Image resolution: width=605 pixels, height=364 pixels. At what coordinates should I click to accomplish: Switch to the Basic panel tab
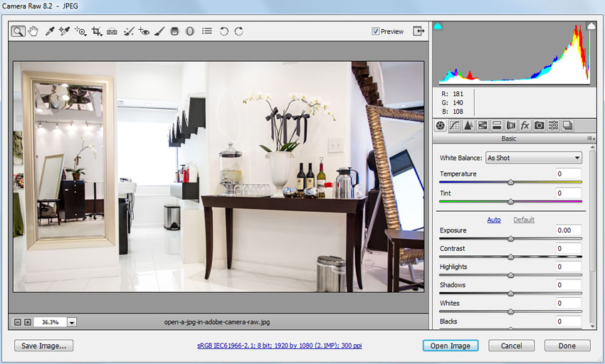click(x=441, y=125)
